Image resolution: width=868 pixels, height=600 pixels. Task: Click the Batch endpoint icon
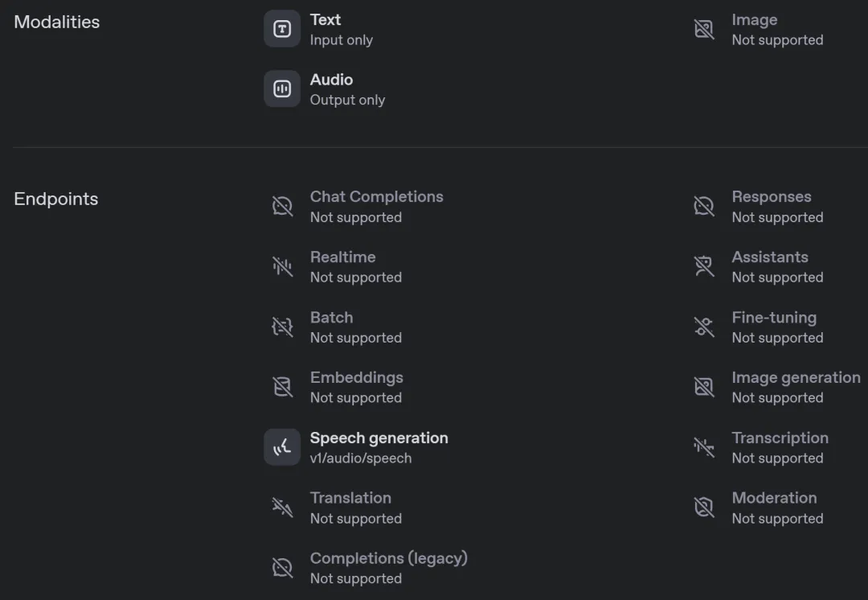pos(282,327)
